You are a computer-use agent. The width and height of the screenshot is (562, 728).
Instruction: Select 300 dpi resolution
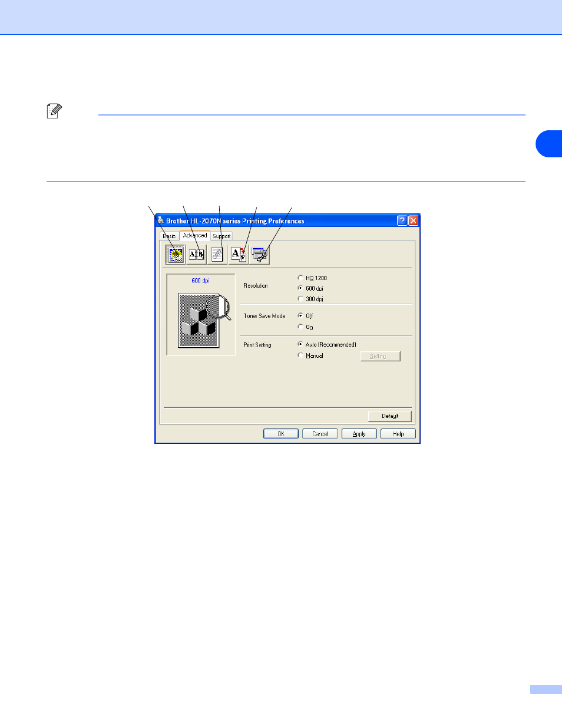coord(311,299)
